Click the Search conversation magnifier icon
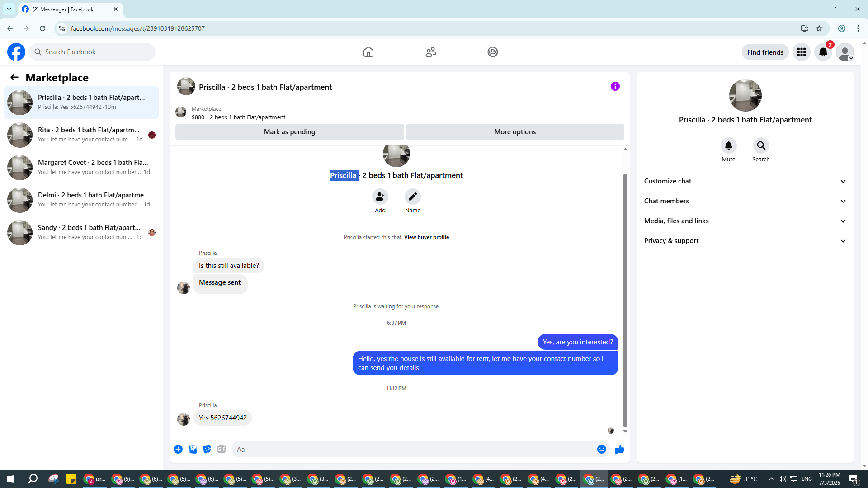The width and height of the screenshot is (868, 488). [761, 145]
